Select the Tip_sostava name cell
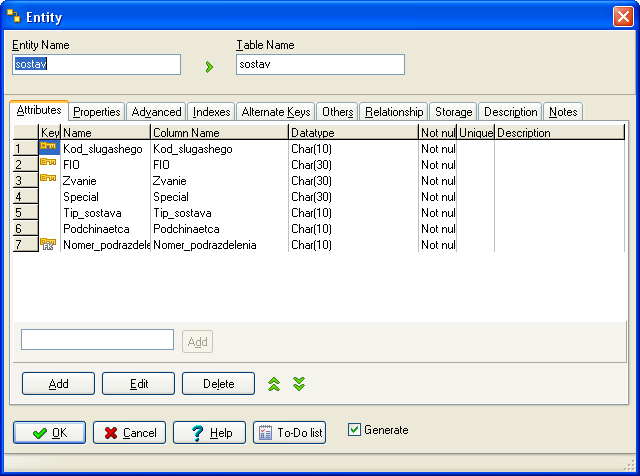This screenshot has height=476, width=640. [106, 213]
